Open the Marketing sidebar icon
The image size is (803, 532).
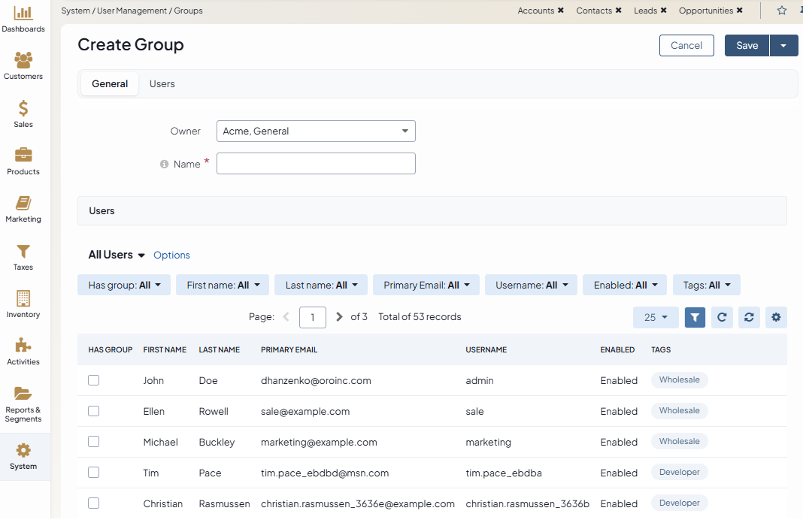tap(23, 204)
